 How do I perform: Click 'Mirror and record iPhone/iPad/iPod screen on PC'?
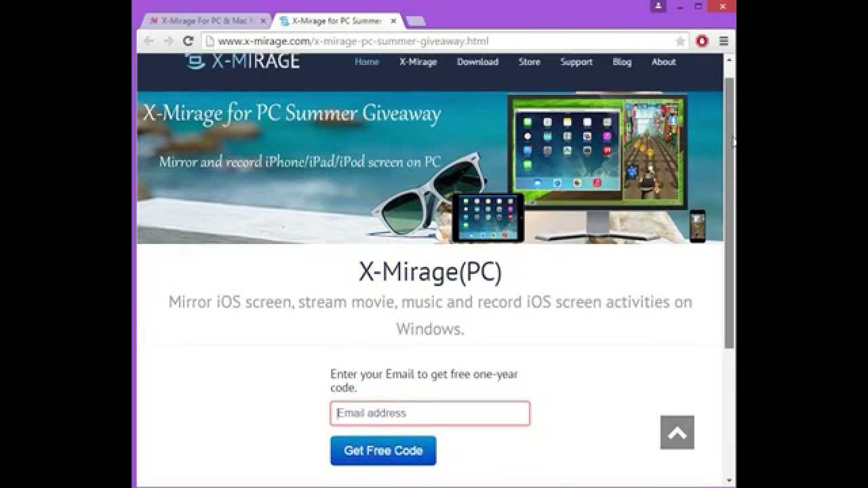[300, 162]
